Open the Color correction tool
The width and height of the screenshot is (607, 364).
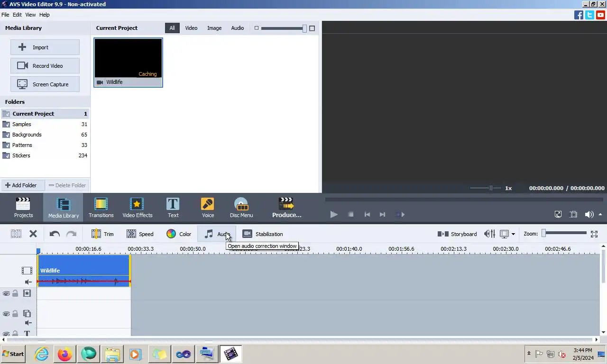[179, 234]
